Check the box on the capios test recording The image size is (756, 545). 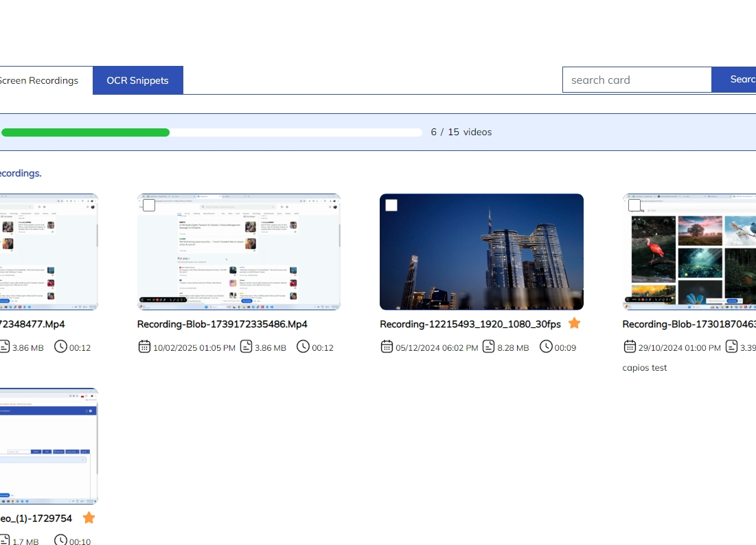click(634, 205)
